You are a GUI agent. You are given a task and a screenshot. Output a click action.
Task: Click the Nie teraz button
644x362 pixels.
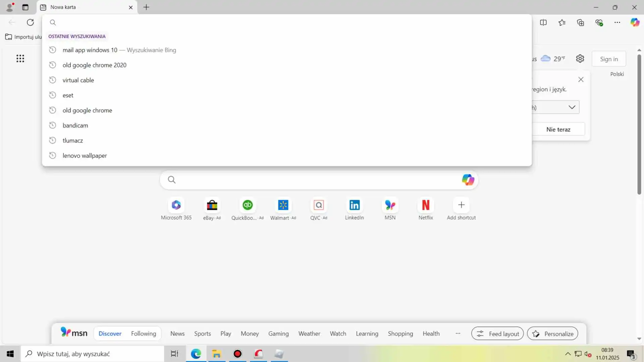pyautogui.click(x=558, y=129)
